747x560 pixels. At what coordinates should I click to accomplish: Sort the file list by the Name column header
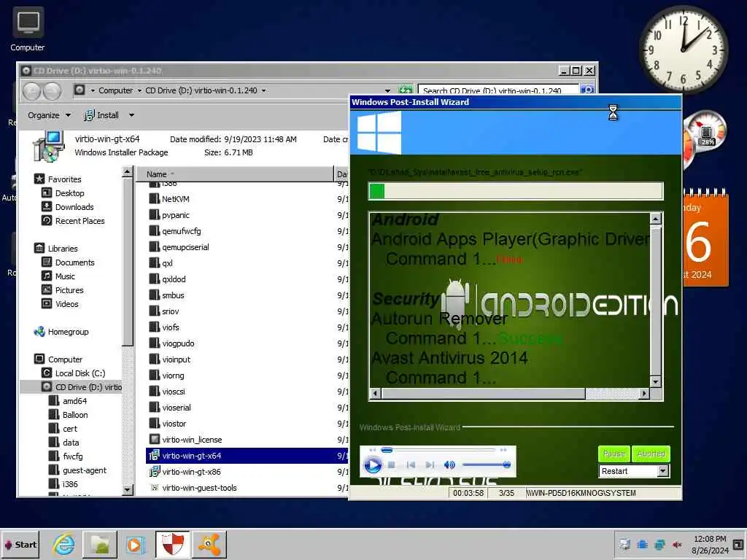236,174
